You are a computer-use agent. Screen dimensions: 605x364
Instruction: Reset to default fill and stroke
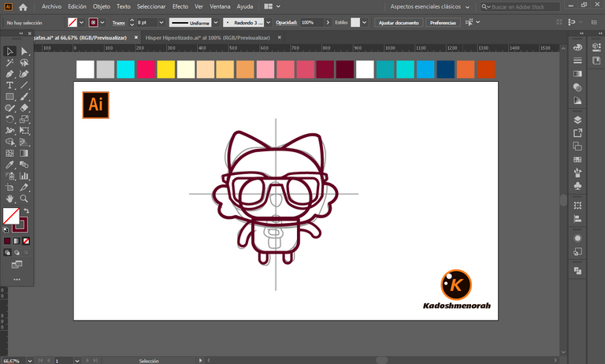pos(6,230)
